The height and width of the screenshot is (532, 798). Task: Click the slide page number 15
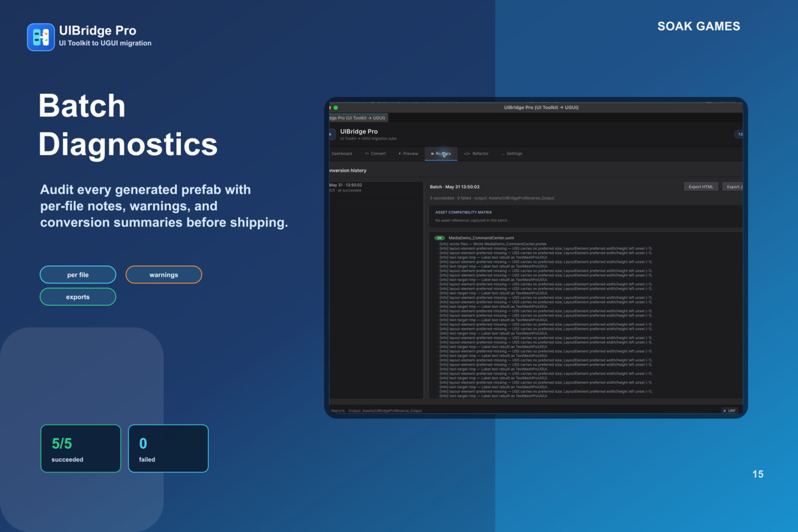(x=758, y=474)
